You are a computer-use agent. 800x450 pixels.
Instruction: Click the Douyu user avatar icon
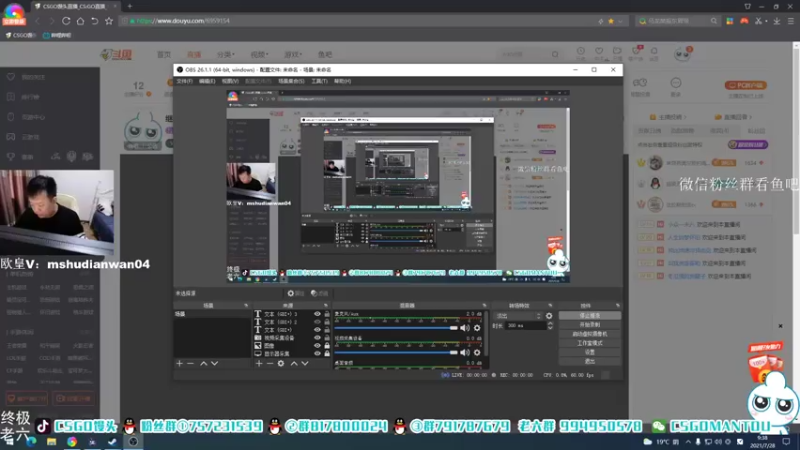click(682, 54)
